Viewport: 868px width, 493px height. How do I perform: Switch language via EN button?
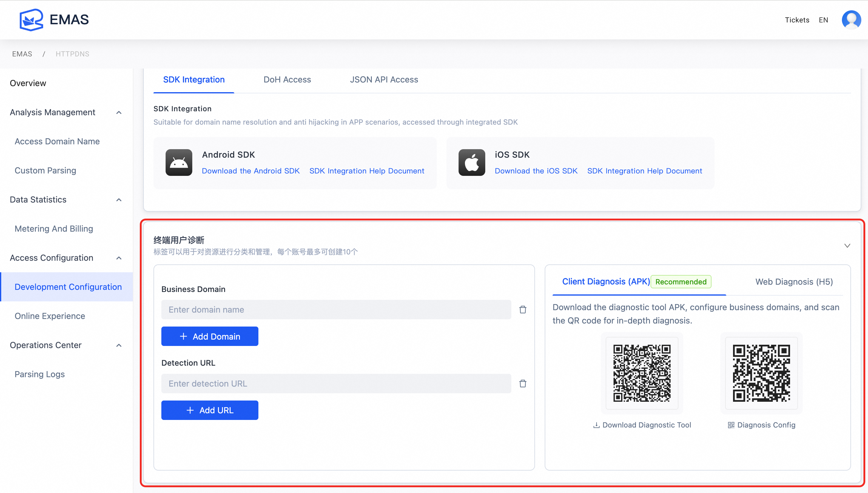coord(823,20)
